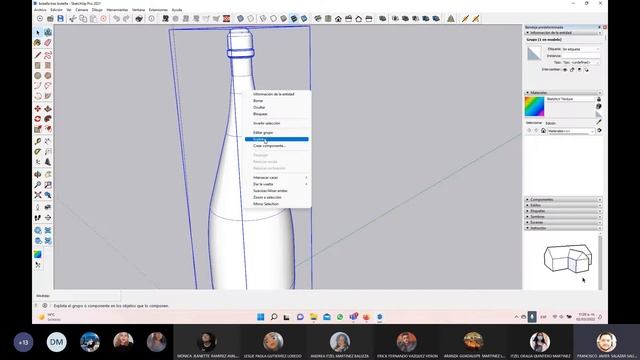Select the arrow Select tool
This screenshot has width=640, height=360.
point(38,33)
